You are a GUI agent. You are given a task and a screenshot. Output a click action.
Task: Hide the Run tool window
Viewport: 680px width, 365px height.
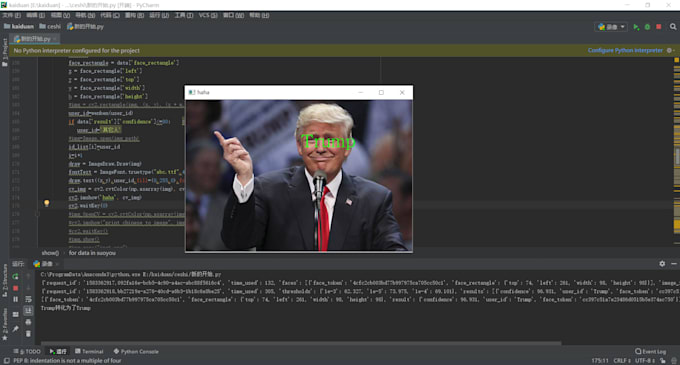tap(673, 264)
